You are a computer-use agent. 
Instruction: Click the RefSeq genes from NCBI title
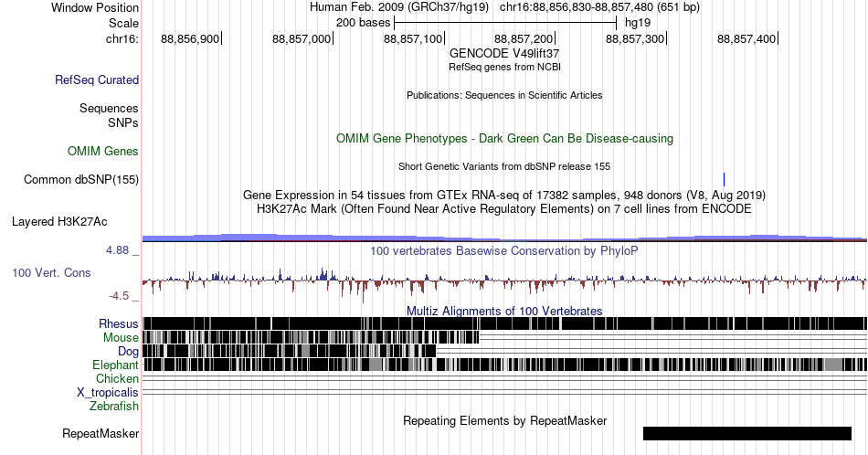tap(504, 67)
